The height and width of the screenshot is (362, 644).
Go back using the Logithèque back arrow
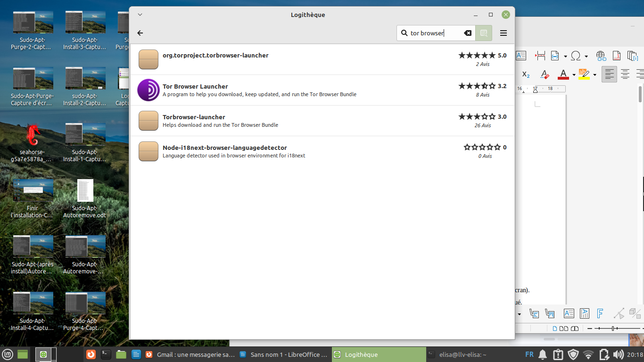tap(140, 33)
